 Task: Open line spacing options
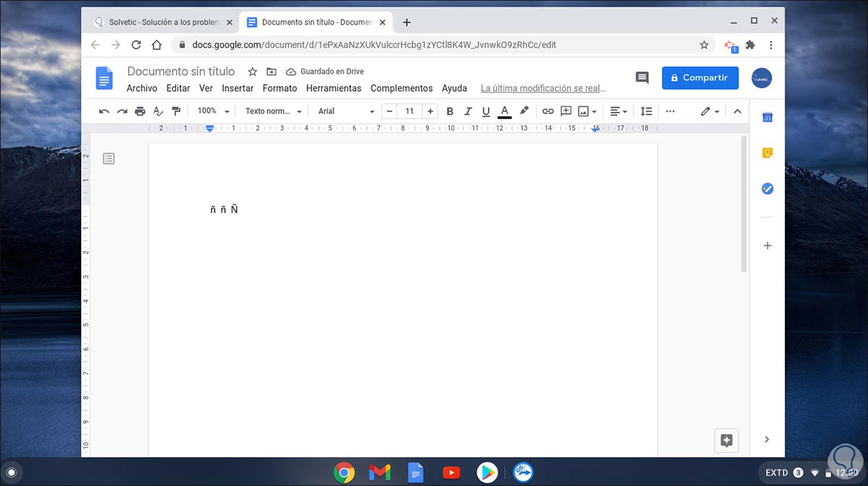coord(646,111)
